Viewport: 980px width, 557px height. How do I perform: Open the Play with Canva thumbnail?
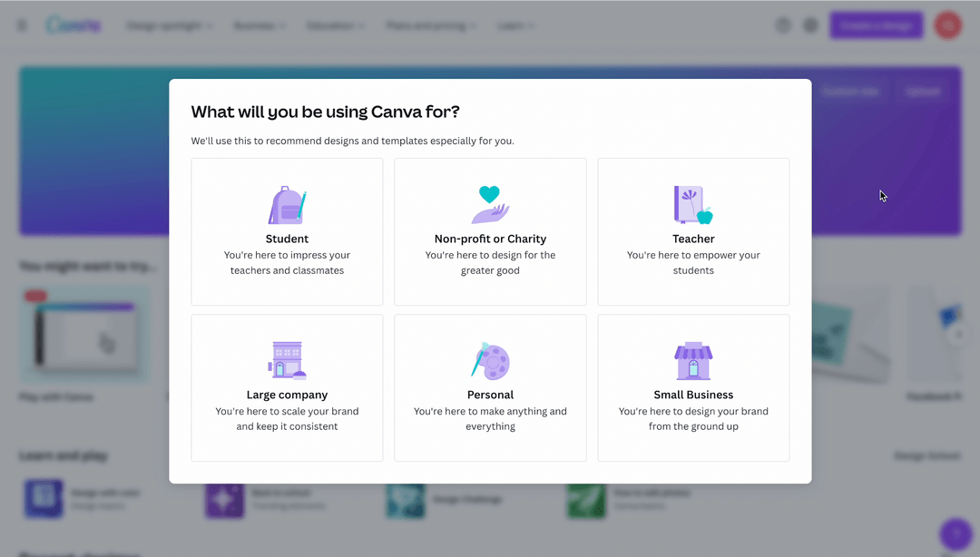84,335
